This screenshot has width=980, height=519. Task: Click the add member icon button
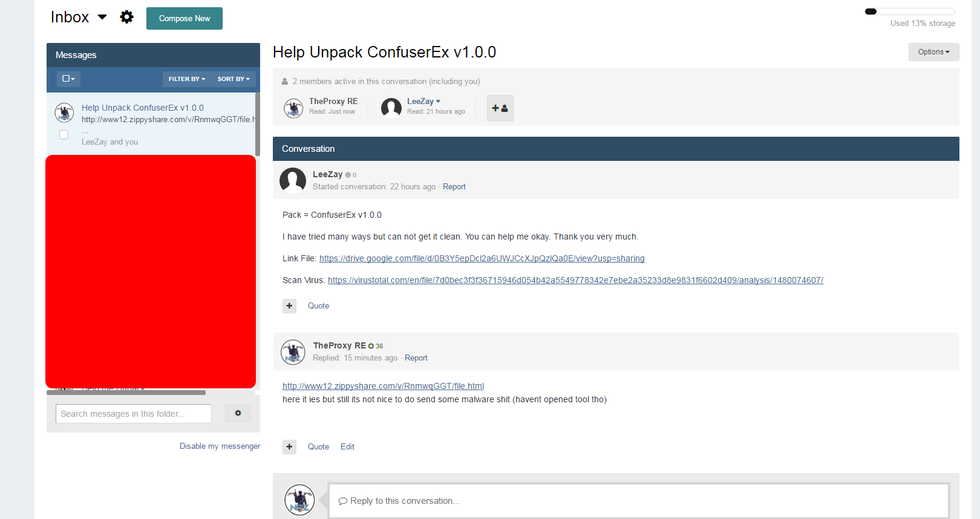[x=500, y=108]
